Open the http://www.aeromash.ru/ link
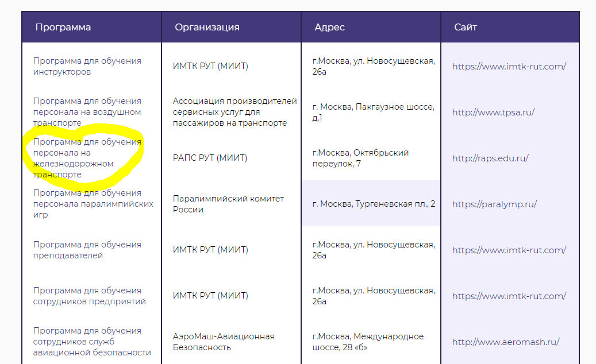Screen dimensions: 596x364 [506, 342]
